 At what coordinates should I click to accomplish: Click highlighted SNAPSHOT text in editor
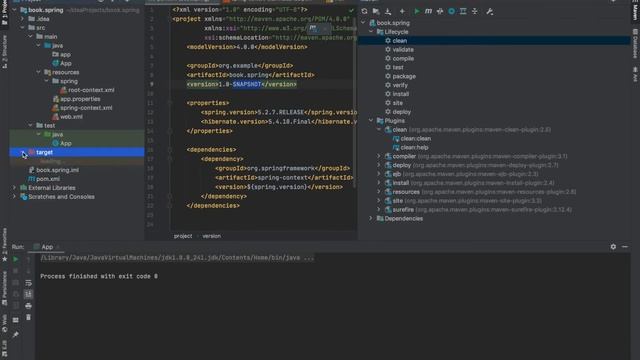coord(247,84)
